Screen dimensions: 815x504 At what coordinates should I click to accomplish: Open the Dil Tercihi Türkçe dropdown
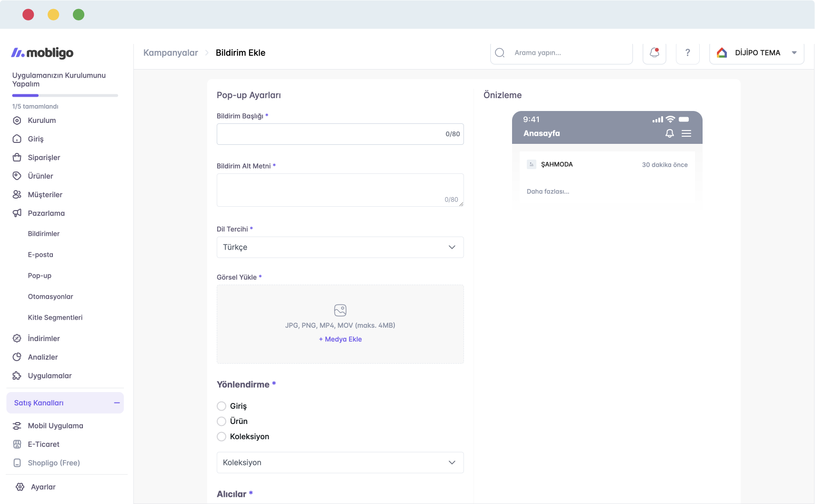tap(340, 247)
